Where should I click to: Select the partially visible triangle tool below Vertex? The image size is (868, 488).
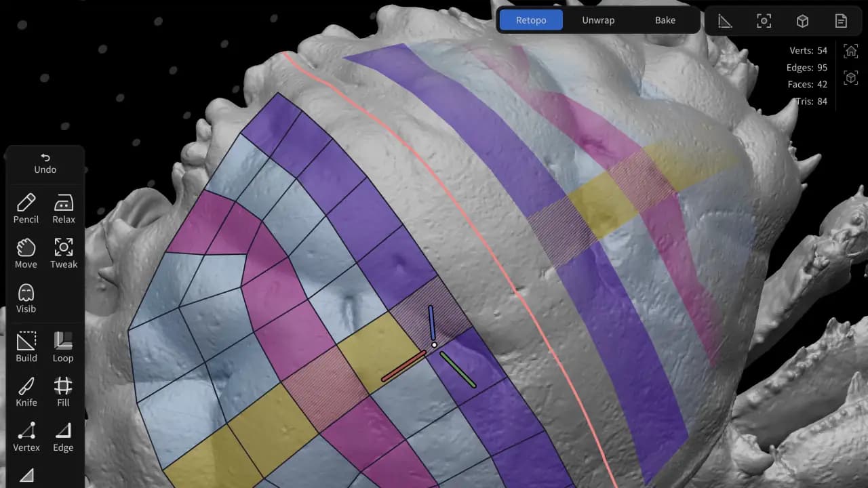26,476
